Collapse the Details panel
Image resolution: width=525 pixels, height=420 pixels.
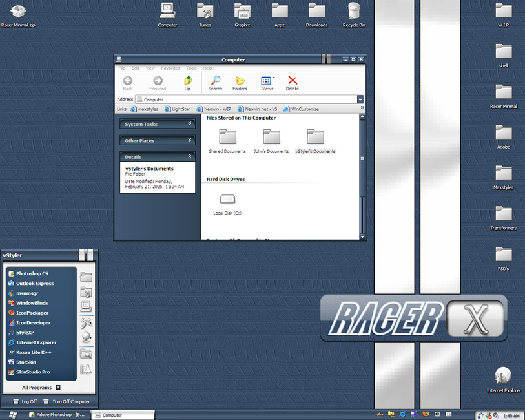[x=158, y=157]
